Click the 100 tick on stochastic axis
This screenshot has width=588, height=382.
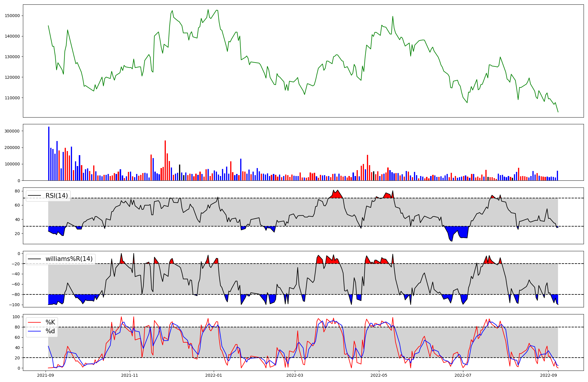click(16, 317)
